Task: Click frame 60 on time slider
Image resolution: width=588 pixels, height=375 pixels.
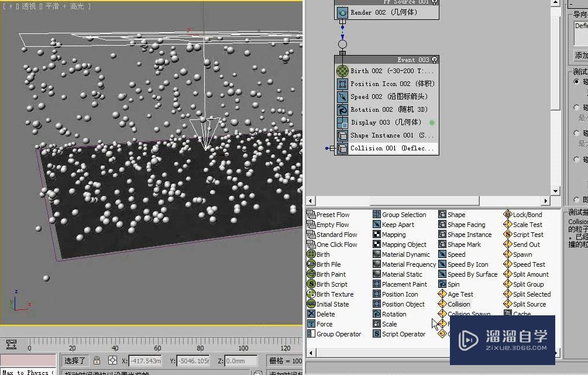Action: click(x=157, y=344)
